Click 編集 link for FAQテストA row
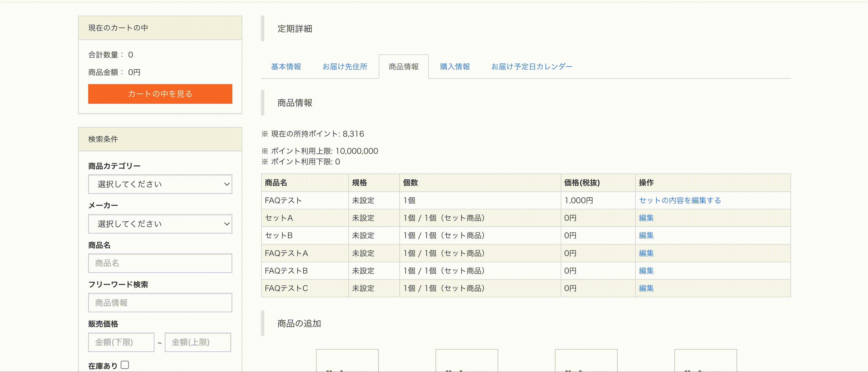The image size is (868, 372). pos(646,253)
